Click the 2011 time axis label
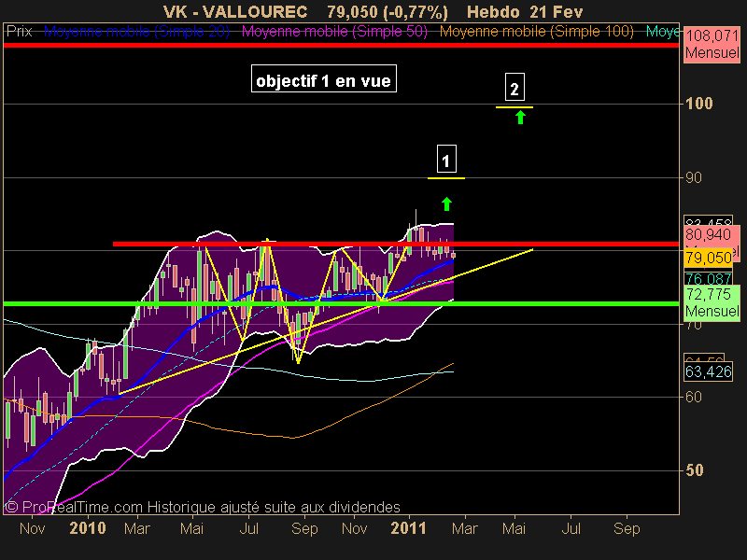Image resolution: width=747 pixels, height=560 pixels. (408, 528)
